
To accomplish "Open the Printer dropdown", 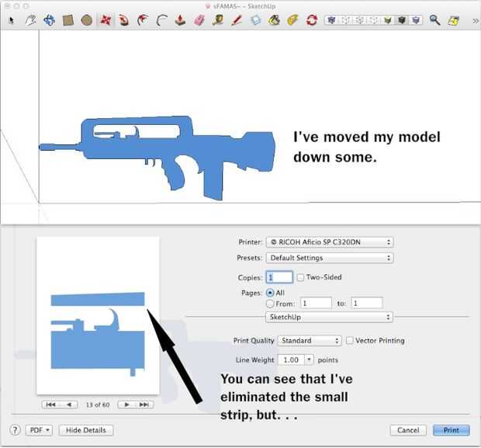I will 330,242.
